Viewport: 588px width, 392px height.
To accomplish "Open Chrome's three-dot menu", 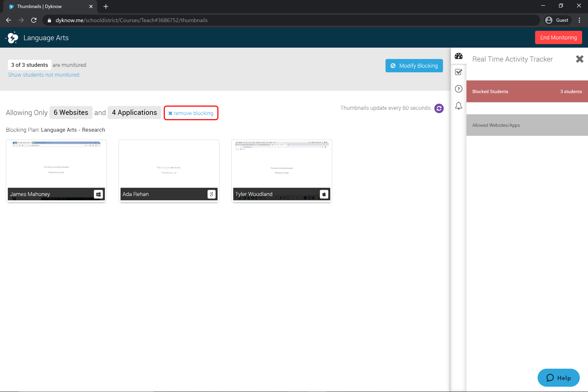I will [x=579, y=20].
